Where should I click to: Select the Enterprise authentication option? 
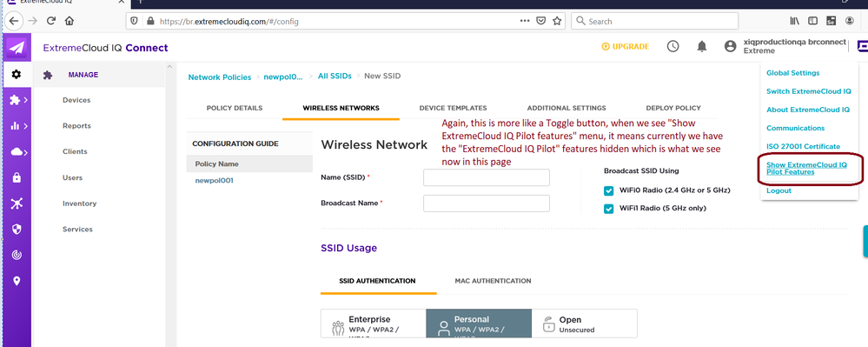(373, 324)
